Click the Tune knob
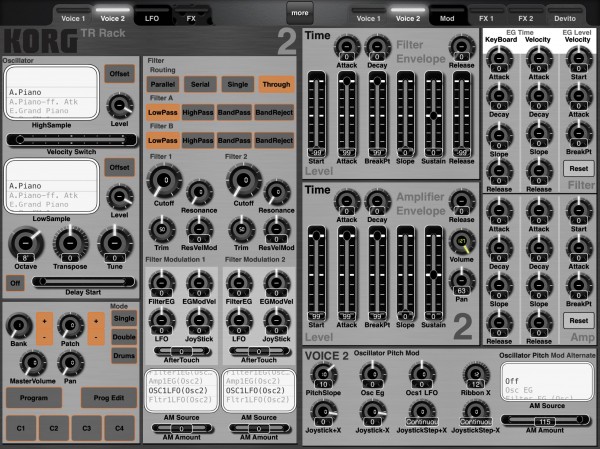The width and height of the screenshot is (600, 449). click(x=115, y=243)
